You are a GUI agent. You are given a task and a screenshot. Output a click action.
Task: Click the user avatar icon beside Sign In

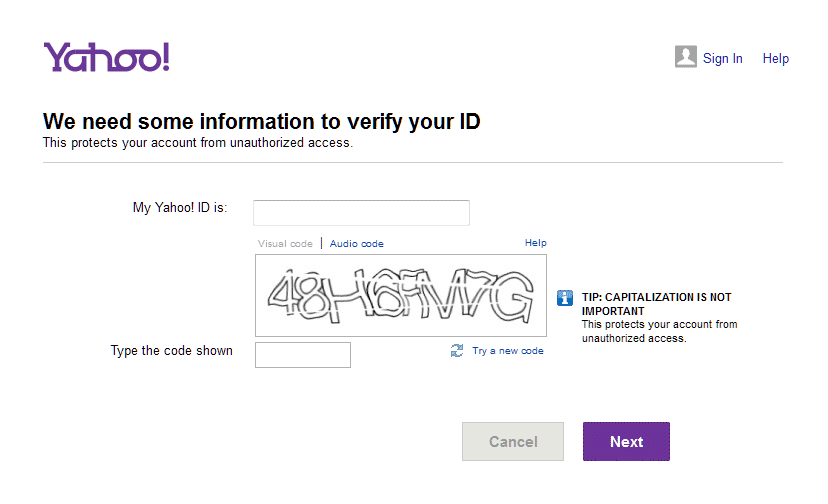[685, 57]
